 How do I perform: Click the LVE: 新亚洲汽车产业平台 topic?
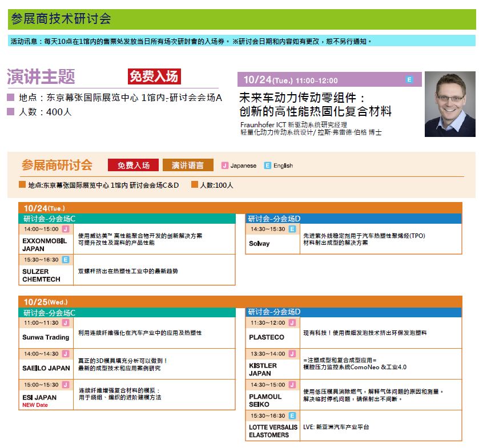[x=336, y=427]
